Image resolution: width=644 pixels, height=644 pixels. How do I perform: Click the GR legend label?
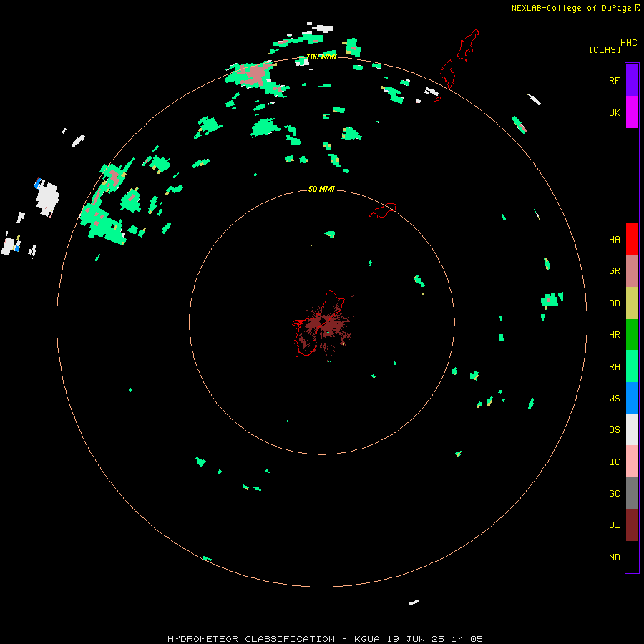click(614, 271)
